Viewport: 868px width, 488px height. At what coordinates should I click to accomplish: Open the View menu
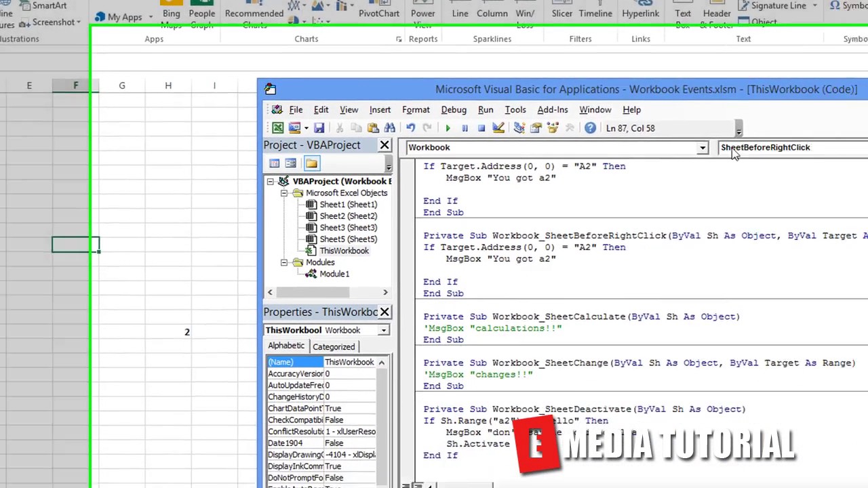[x=349, y=110]
